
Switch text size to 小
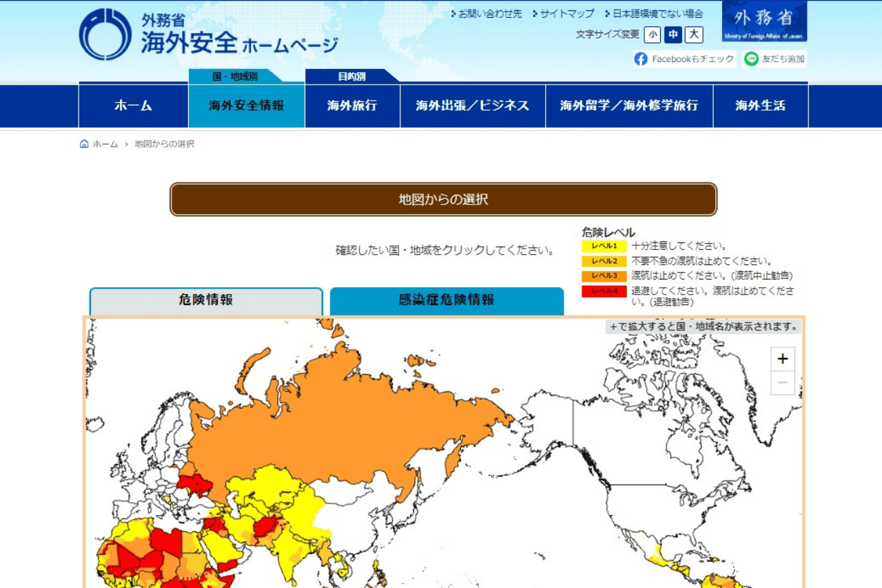click(653, 34)
